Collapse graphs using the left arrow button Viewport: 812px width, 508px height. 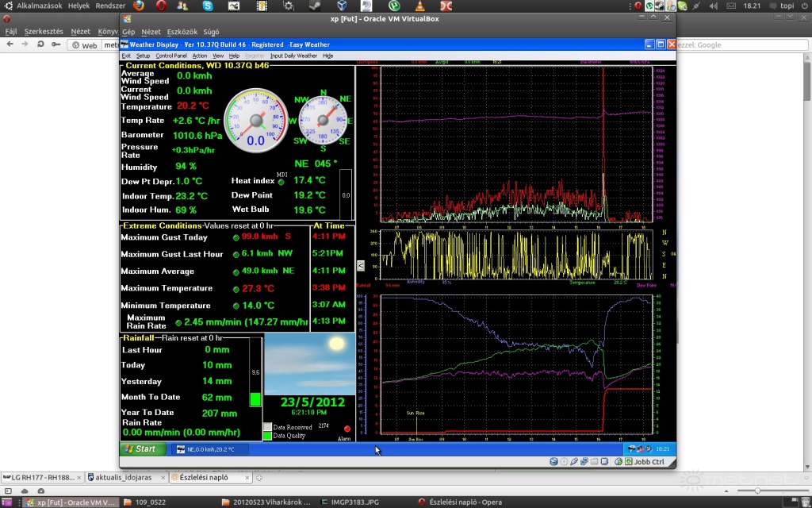tap(362, 265)
